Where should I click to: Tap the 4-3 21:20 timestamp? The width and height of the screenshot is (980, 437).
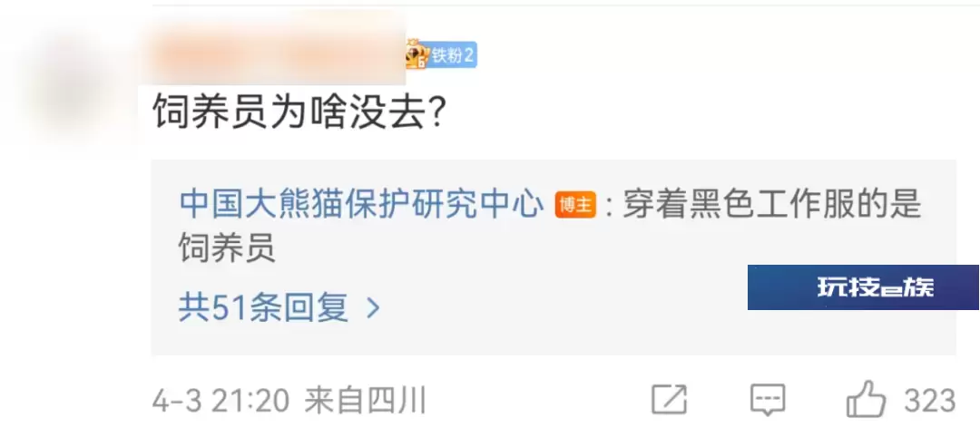[x=220, y=401]
